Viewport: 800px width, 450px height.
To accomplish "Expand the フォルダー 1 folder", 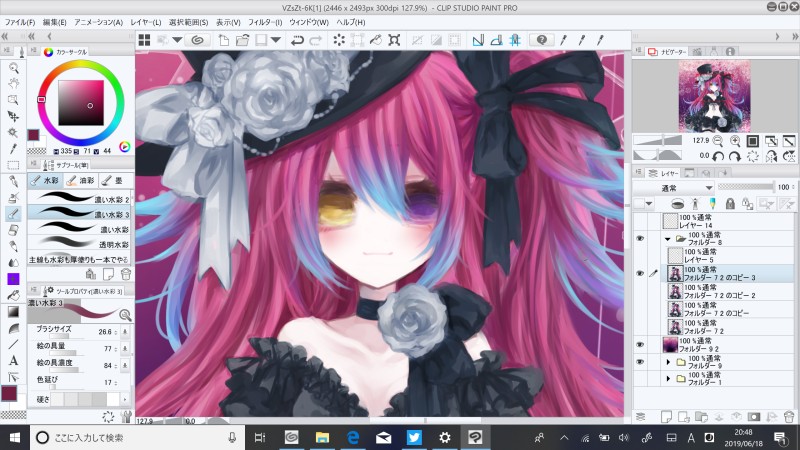I will pyautogui.click(x=668, y=379).
